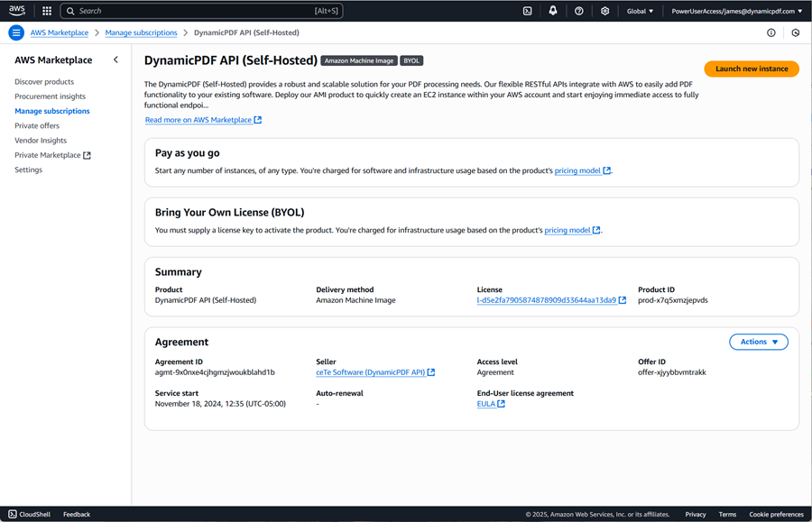This screenshot has width=812, height=522.
Task: Open Procurement insights in sidebar
Action: tap(51, 96)
